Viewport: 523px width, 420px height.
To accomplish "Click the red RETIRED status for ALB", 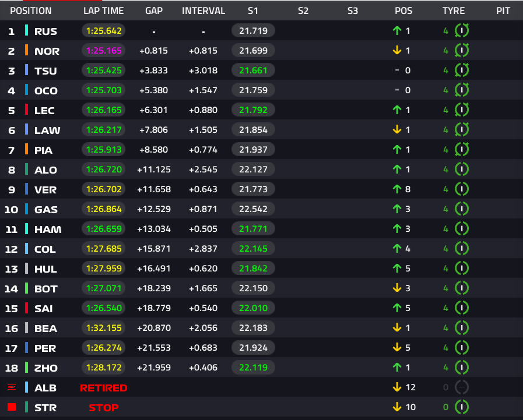I will click(x=104, y=387).
